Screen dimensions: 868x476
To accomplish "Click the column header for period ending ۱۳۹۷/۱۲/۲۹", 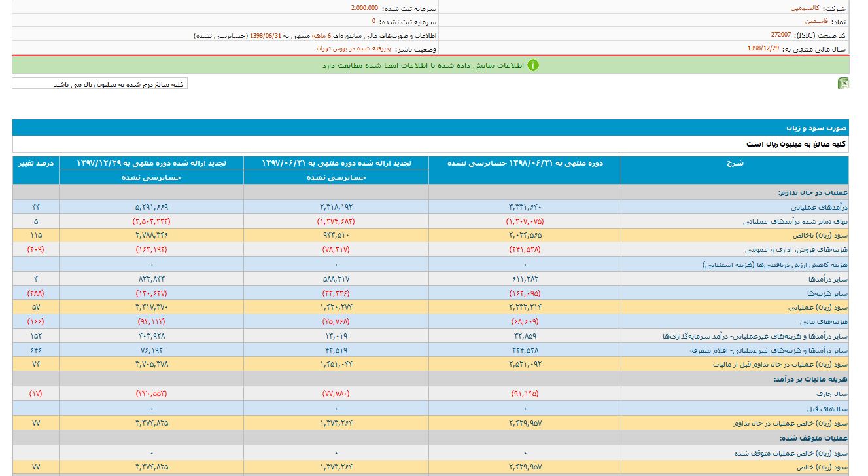I will pos(151,162).
